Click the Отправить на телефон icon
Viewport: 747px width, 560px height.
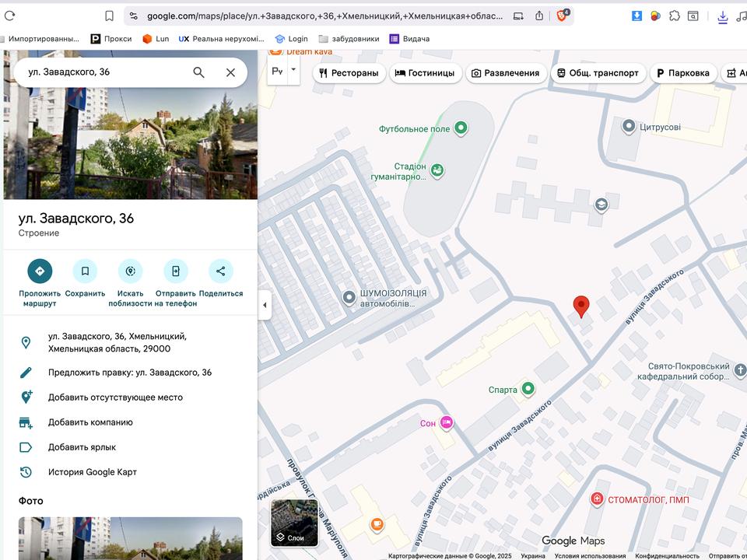pos(176,271)
